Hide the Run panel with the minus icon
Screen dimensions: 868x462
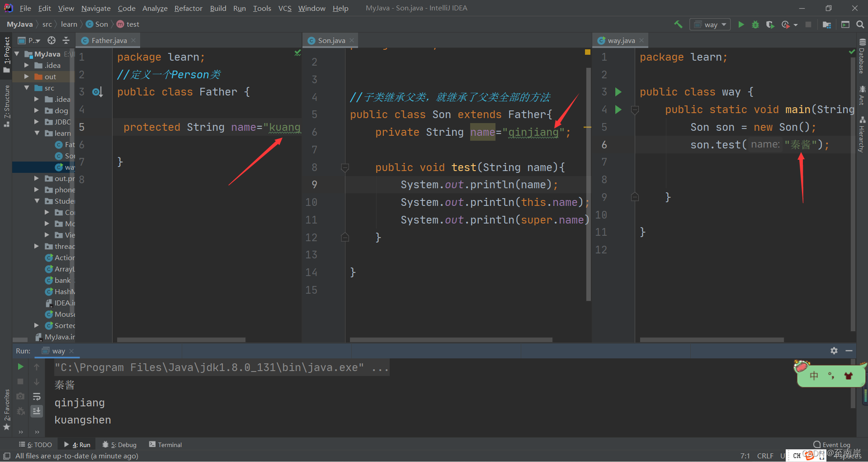click(849, 351)
